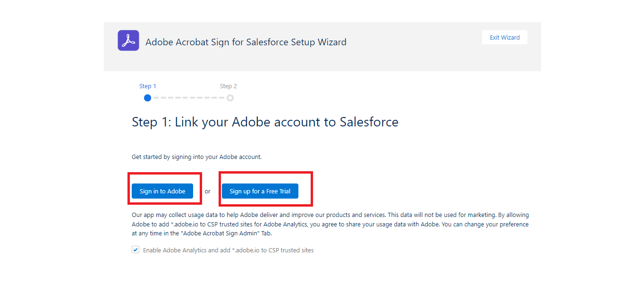644x300 pixels.
Task: Click the Enable Adobe Analytics checkbox label
Action: 228,250
